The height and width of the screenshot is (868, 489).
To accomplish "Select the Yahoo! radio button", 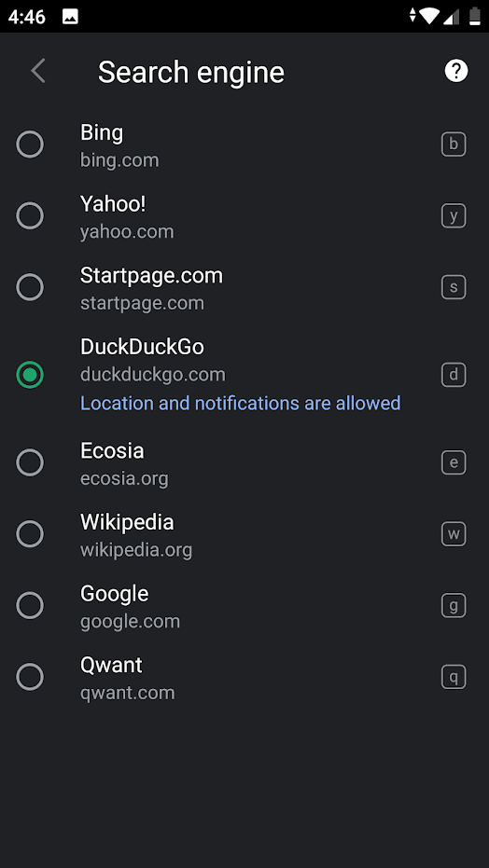I will [x=30, y=216].
